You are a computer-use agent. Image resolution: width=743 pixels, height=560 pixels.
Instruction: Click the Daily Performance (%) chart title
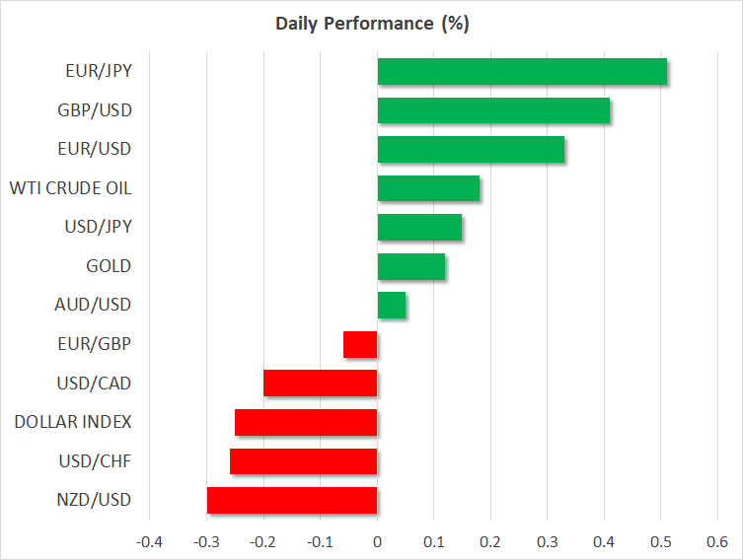pyautogui.click(x=371, y=24)
